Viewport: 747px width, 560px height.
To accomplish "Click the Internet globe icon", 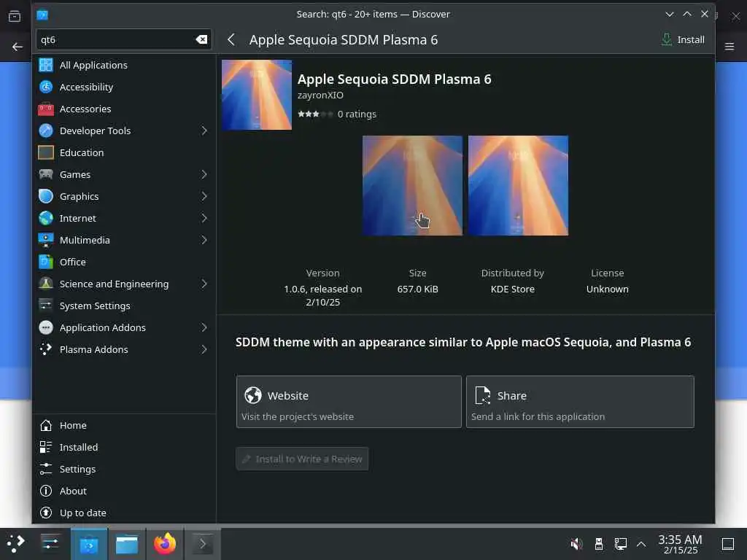I will pyautogui.click(x=46, y=218).
